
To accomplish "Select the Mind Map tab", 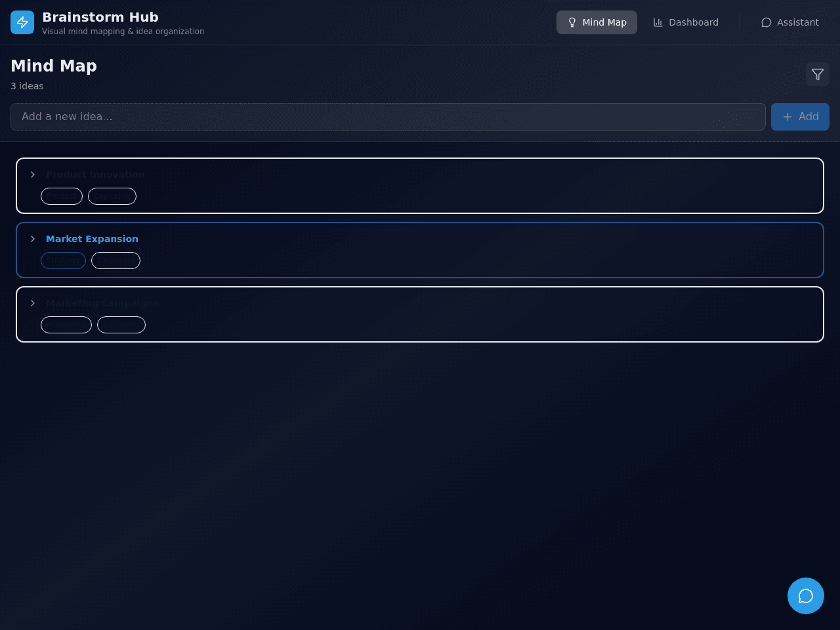I will [597, 22].
